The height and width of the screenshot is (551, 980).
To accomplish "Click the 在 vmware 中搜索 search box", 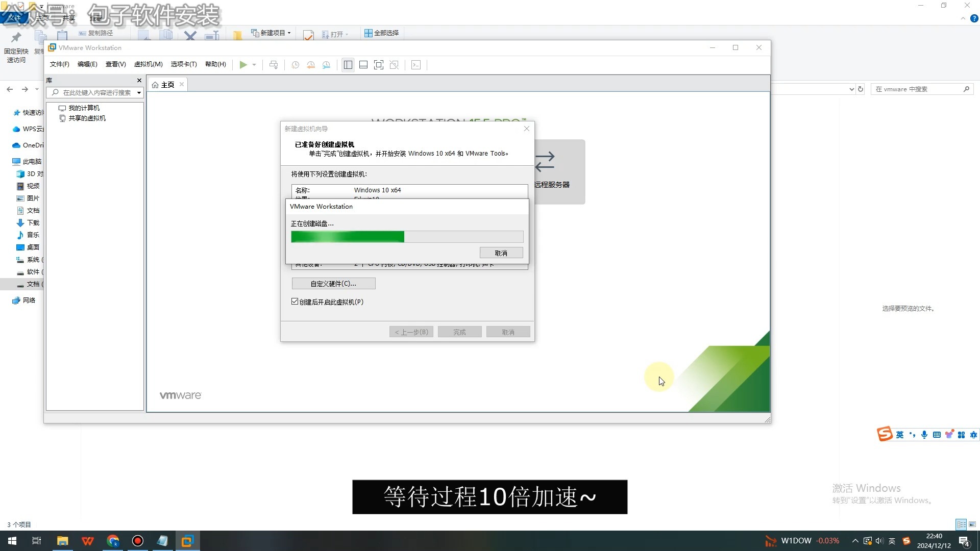I will click(x=922, y=89).
